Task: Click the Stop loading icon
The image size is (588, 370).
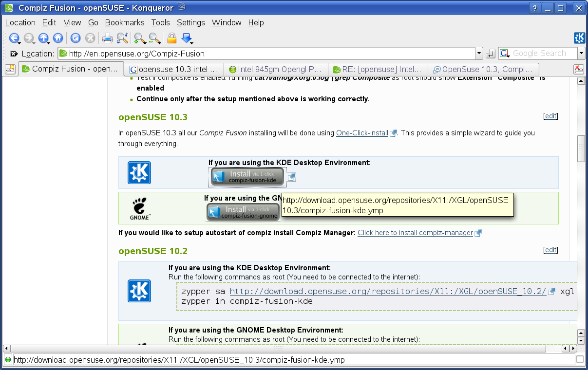Action: pos(90,38)
